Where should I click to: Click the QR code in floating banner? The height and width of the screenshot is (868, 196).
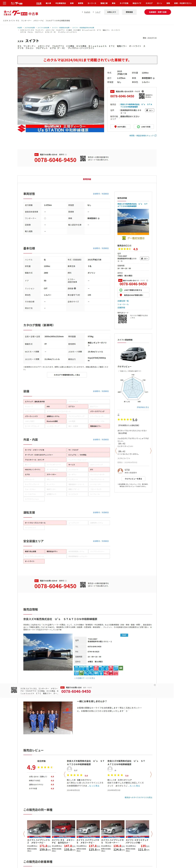tap(14, 690)
